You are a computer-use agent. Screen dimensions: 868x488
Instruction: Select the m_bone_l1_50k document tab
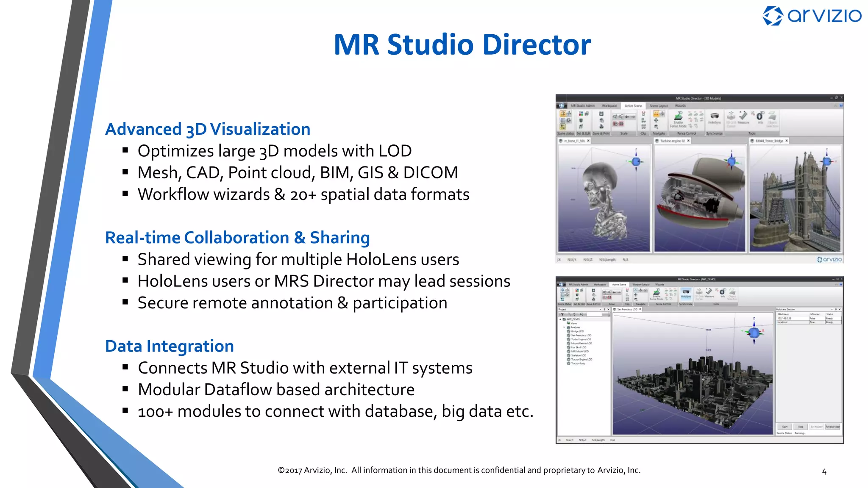point(574,141)
